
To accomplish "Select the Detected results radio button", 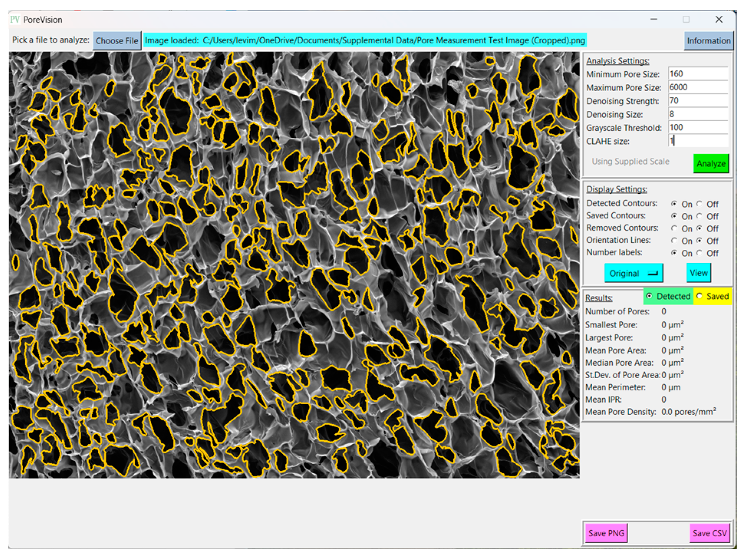I will 649,296.
